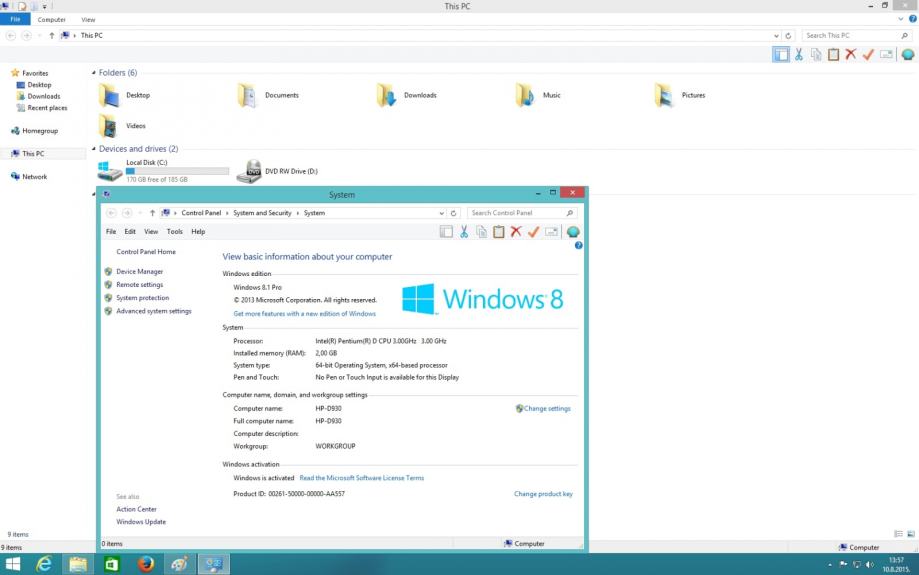919x575 pixels.
Task: Click the teal shell icon in System window toolbar
Action: (573, 232)
